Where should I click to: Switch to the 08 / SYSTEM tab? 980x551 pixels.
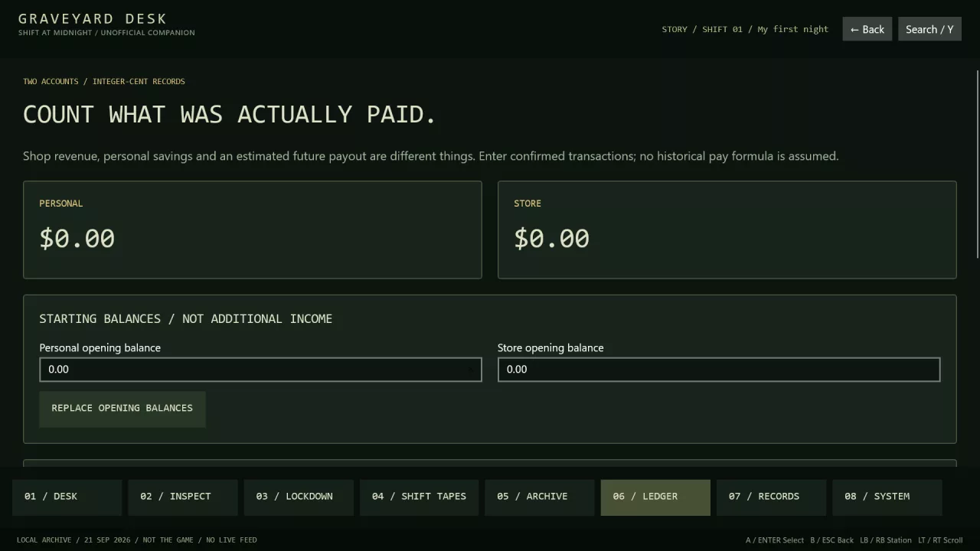(887, 497)
